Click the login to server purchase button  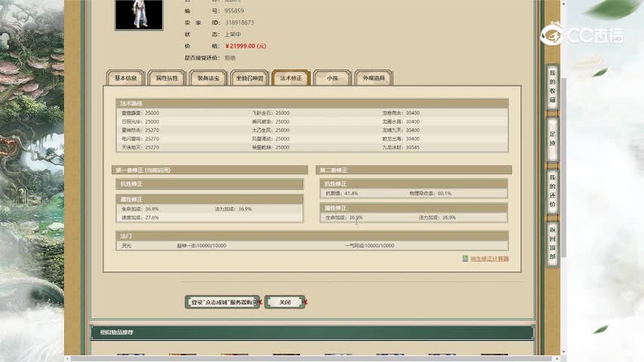point(222,302)
